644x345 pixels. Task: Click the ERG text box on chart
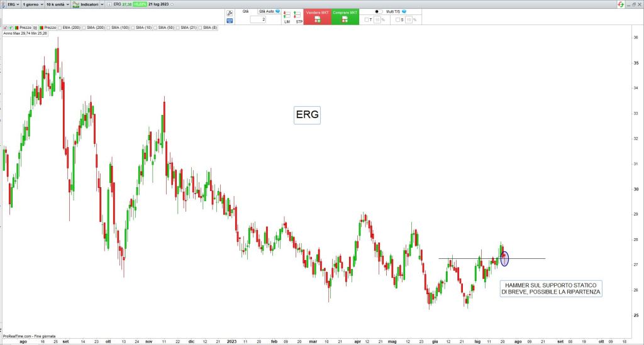coord(307,115)
